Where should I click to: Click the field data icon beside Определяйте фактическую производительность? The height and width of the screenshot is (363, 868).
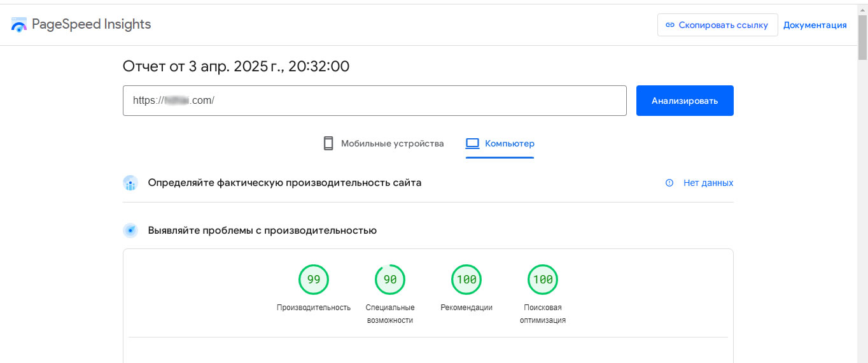point(130,183)
